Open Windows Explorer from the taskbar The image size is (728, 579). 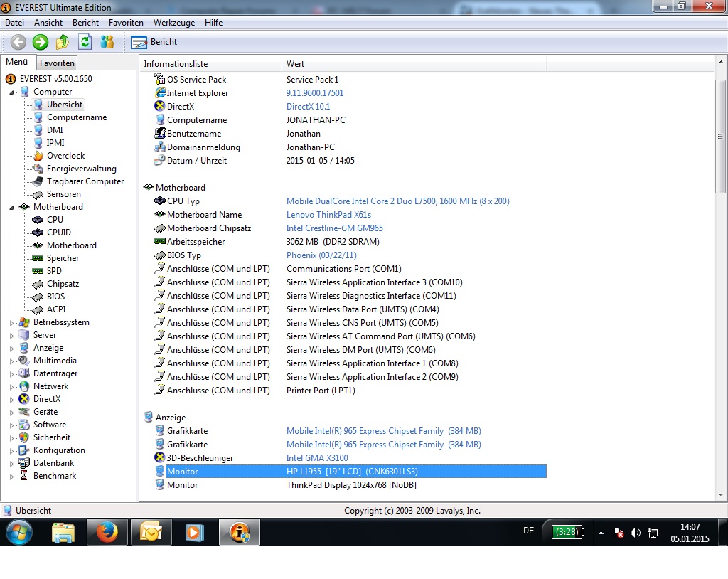tap(63, 532)
